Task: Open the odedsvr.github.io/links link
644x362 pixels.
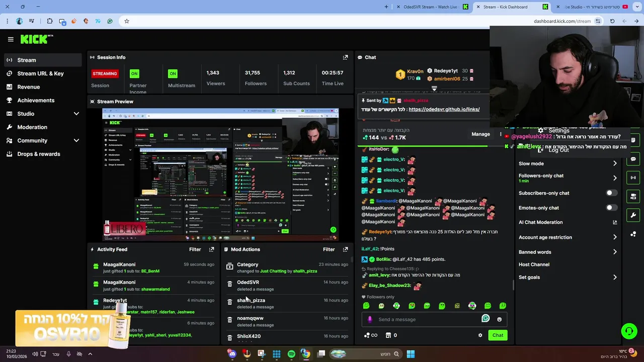Action: point(444,109)
